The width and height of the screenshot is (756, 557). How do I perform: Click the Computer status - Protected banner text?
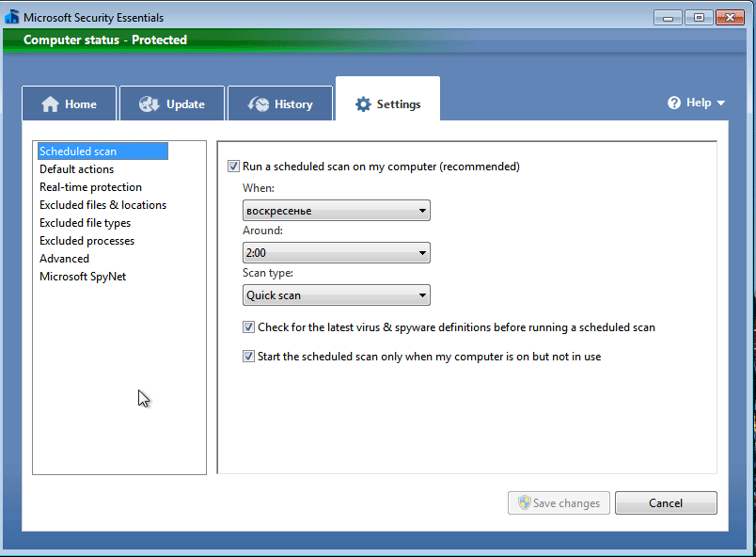105,40
